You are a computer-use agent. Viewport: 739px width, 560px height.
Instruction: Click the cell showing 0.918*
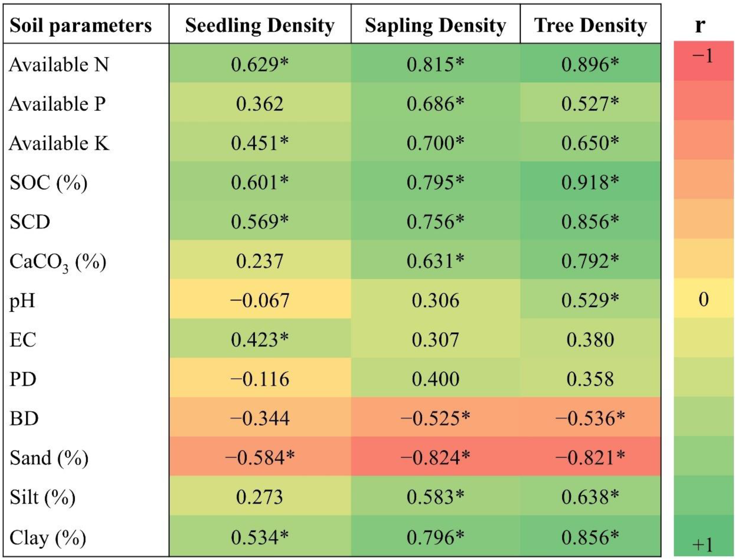(x=590, y=182)
